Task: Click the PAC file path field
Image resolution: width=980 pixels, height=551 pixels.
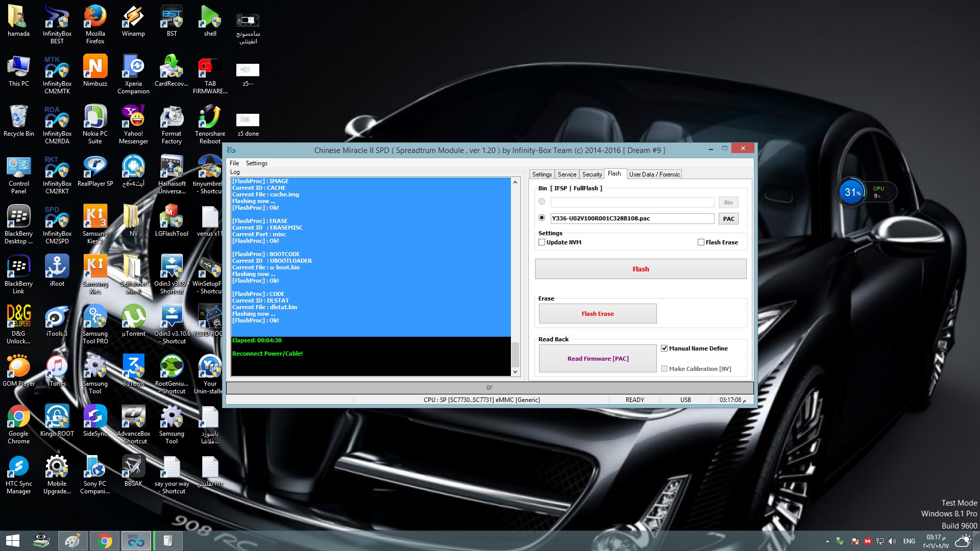Action: (x=632, y=218)
